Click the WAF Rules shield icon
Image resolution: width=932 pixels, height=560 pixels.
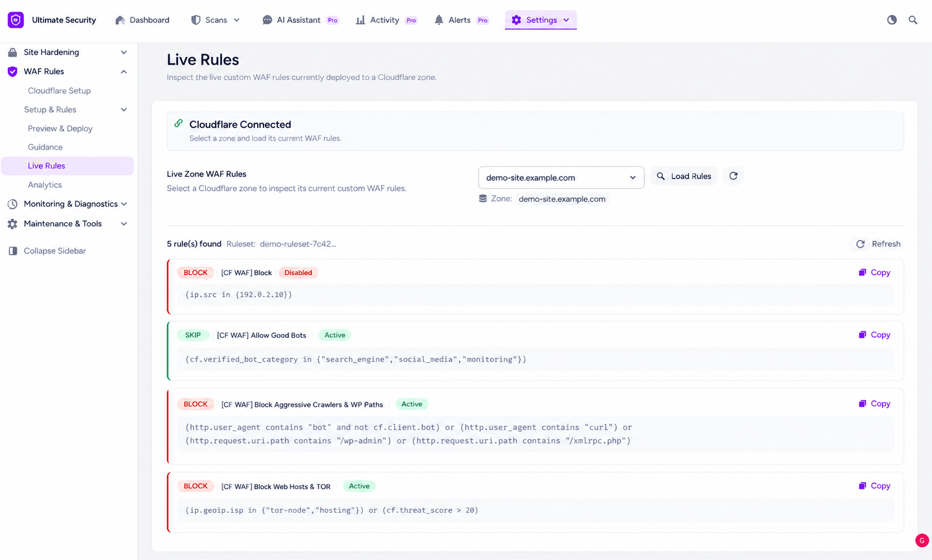(x=12, y=71)
